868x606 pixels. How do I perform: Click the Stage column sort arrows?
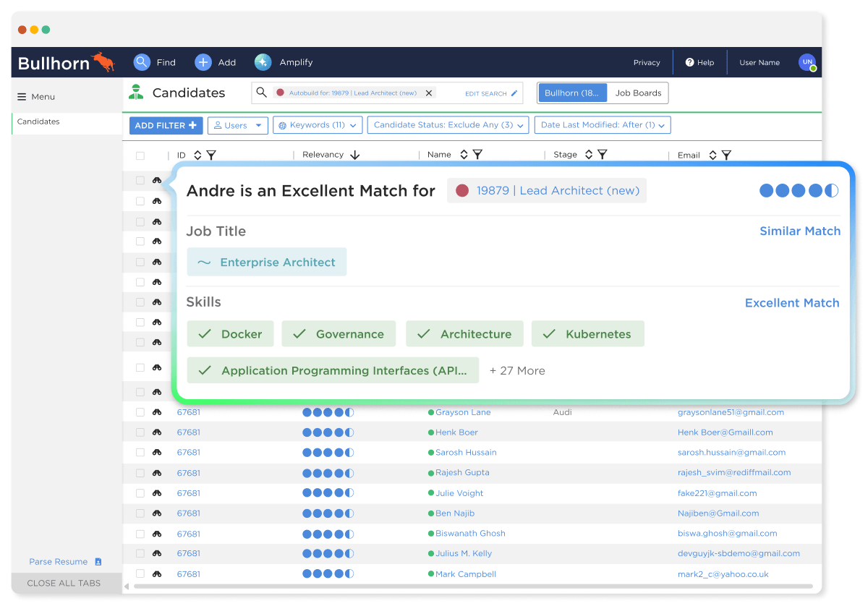click(589, 155)
